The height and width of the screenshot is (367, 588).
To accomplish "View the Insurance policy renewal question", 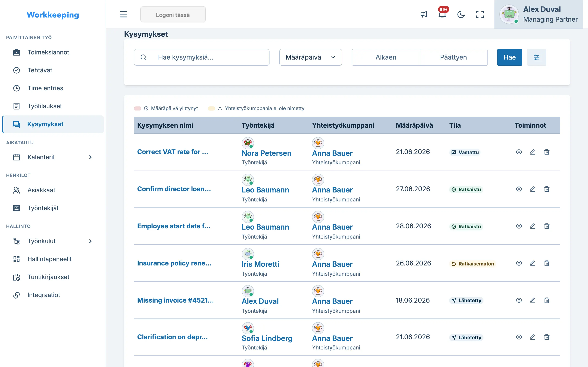I will click(x=519, y=263).
